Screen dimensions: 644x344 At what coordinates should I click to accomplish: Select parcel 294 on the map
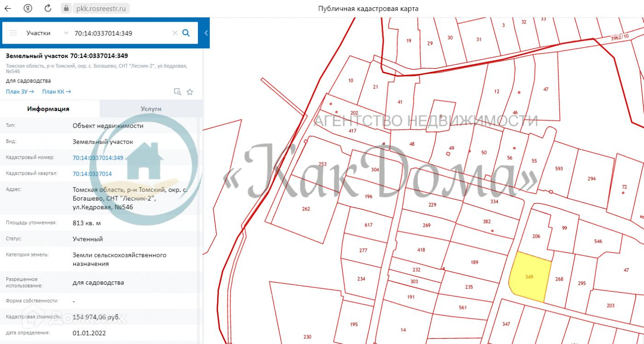point(592,179)
